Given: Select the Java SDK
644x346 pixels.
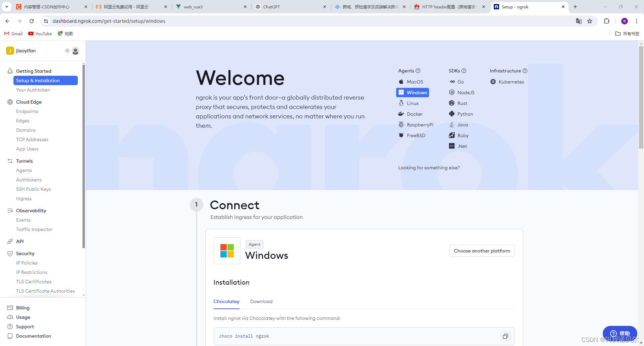Looking at the screenshot, I should click(459, 125).
